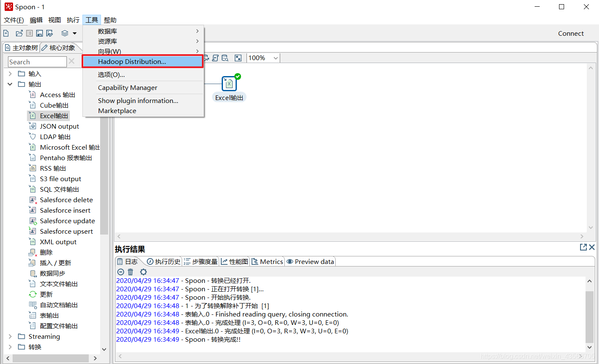
Task: Click the 更新 refresh step icon
Action: coord(32,294)
